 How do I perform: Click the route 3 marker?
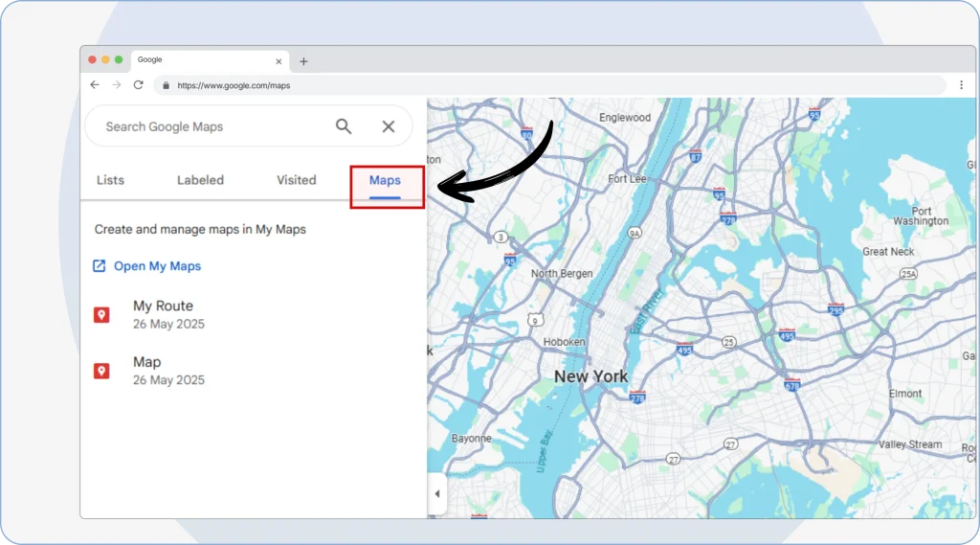500,238
